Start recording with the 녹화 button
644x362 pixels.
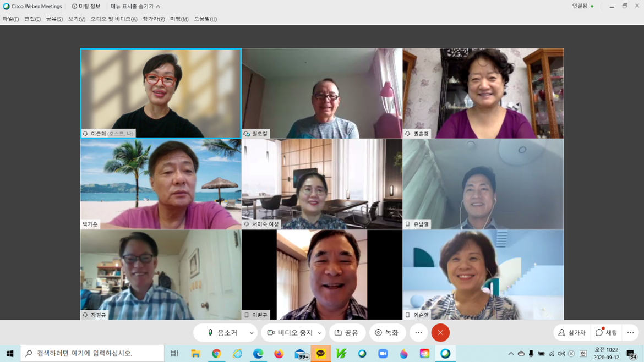[x=387, y=333]
